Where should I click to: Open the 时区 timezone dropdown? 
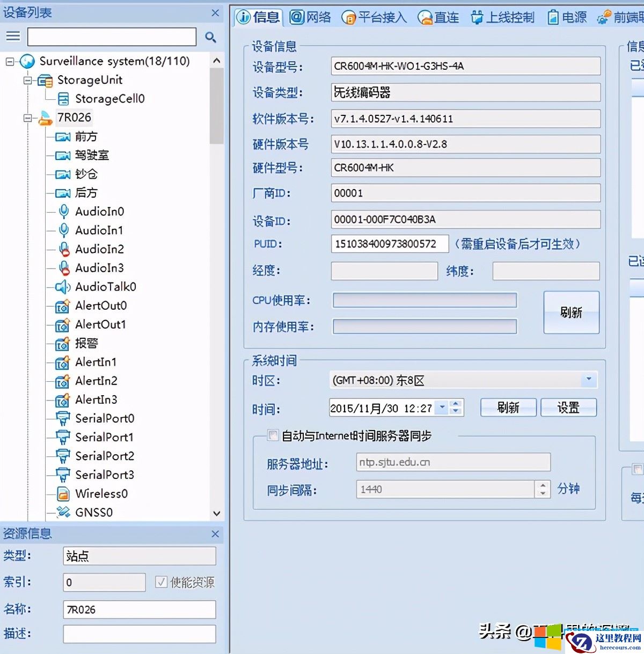[x=589, y=380]
